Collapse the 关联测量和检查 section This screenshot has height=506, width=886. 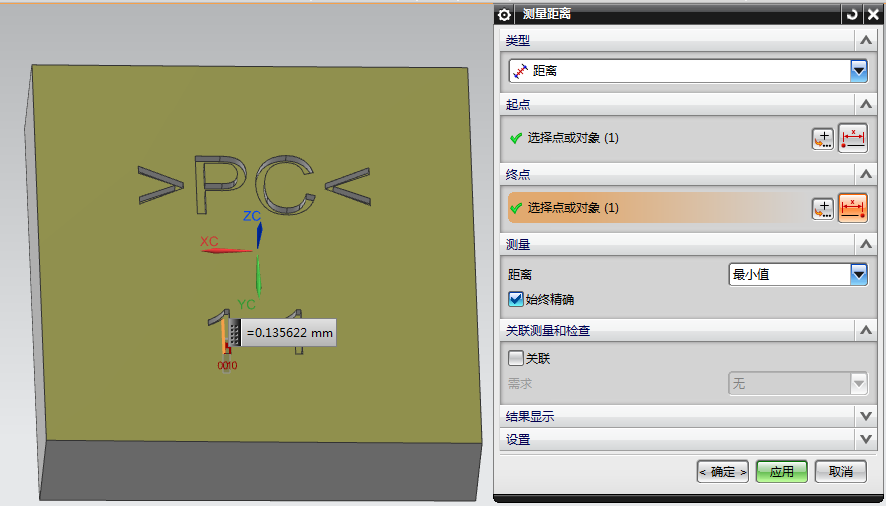(864, 330)
